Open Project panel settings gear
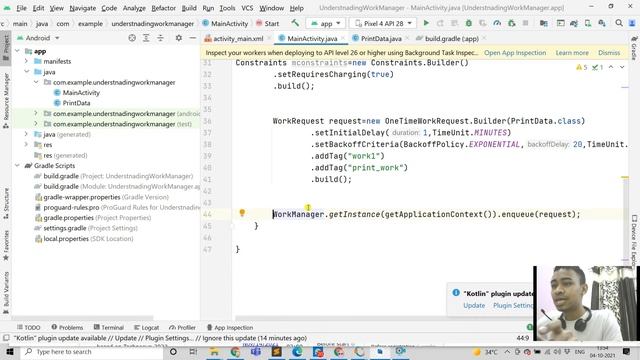Screen dimensions: 640x360 pyautogui.click(x=179, y=38)
